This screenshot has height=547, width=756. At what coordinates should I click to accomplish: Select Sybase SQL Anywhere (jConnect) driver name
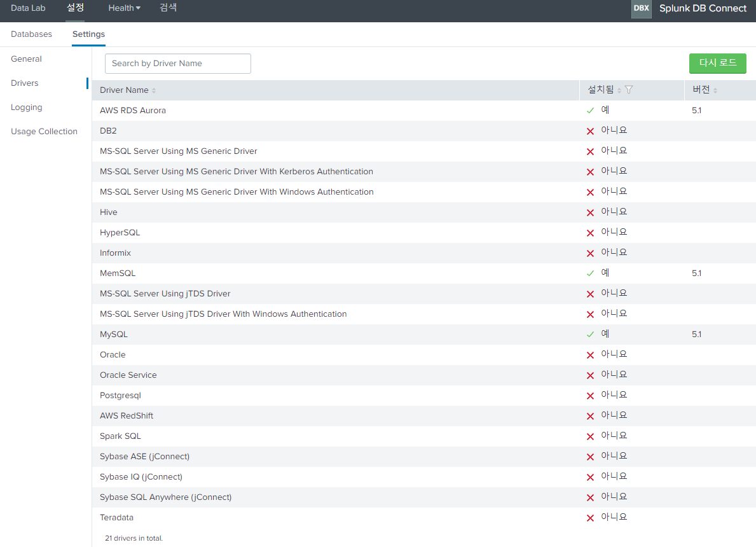pyautogui.click(x=165, y=497)
